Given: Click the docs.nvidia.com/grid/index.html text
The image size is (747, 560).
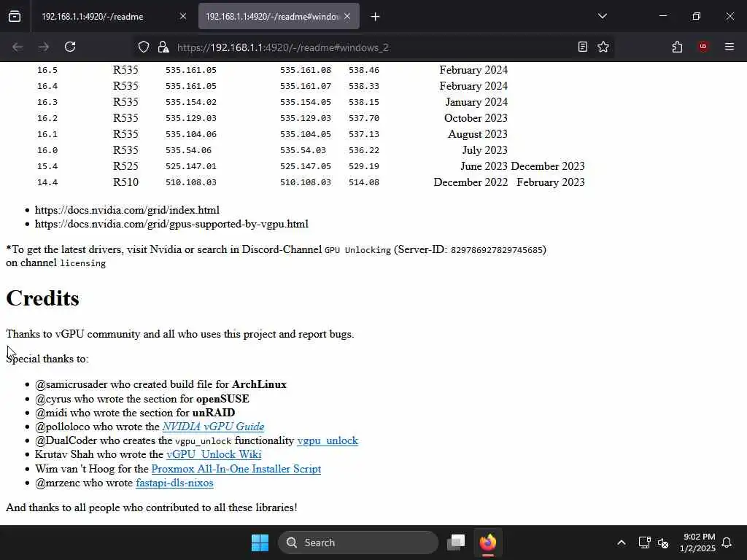Looking at the screenshot, I should (x=127, y=210).
